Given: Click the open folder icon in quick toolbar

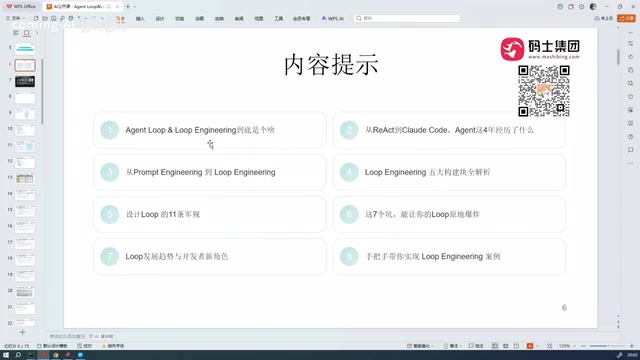Looking at the screenshot, I should (45, 18).
